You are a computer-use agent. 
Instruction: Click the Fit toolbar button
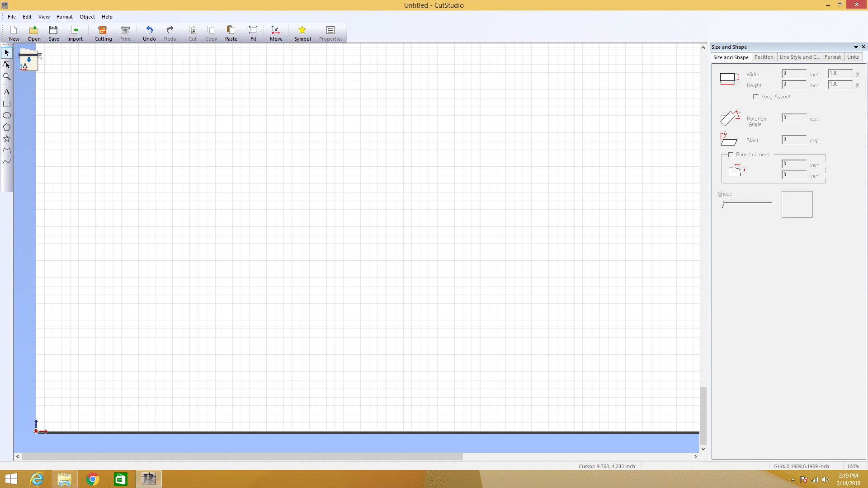(253, 33)
